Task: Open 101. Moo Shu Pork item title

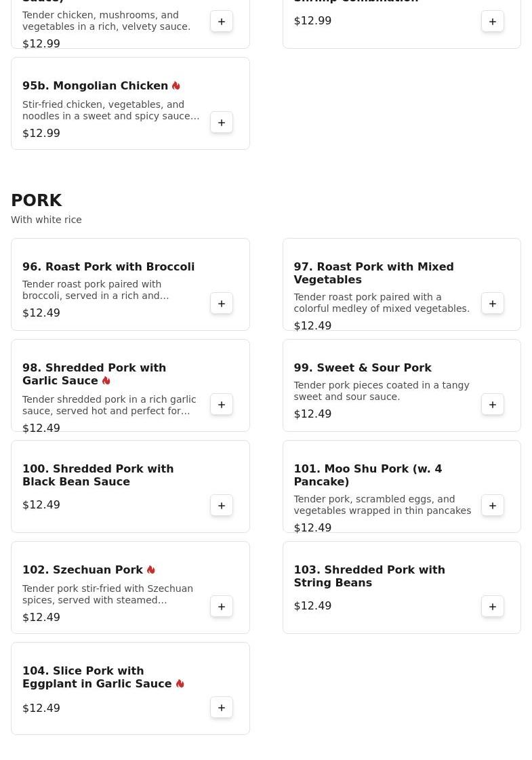Action: 367,475
